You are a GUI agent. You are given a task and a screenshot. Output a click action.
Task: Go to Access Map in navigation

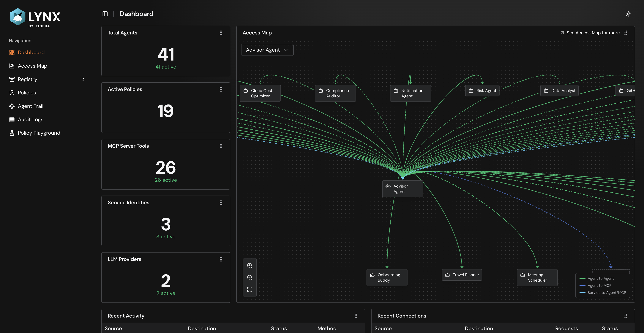[32, 66]
